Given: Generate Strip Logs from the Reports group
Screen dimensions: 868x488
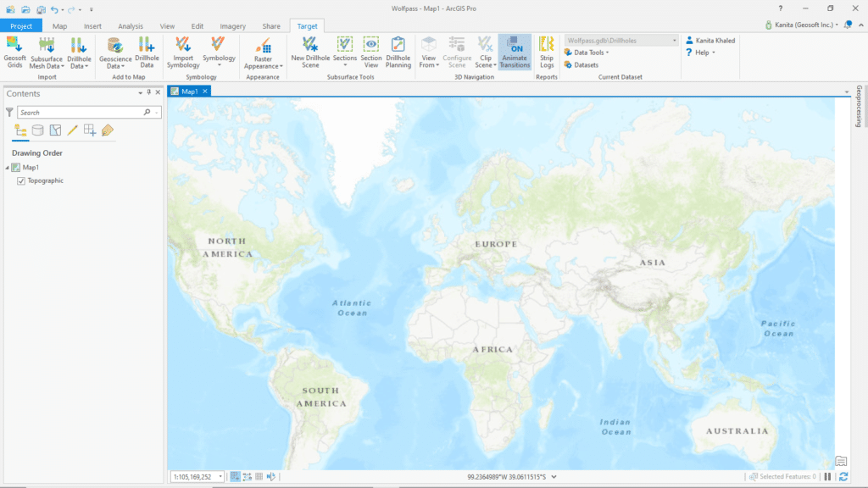Looking at the screenshot, I should point(546,53).
